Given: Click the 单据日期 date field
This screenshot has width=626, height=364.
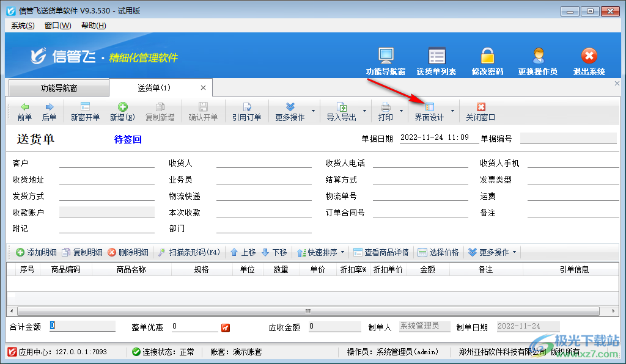Looking at the screenshot, I should coord(439,137).
